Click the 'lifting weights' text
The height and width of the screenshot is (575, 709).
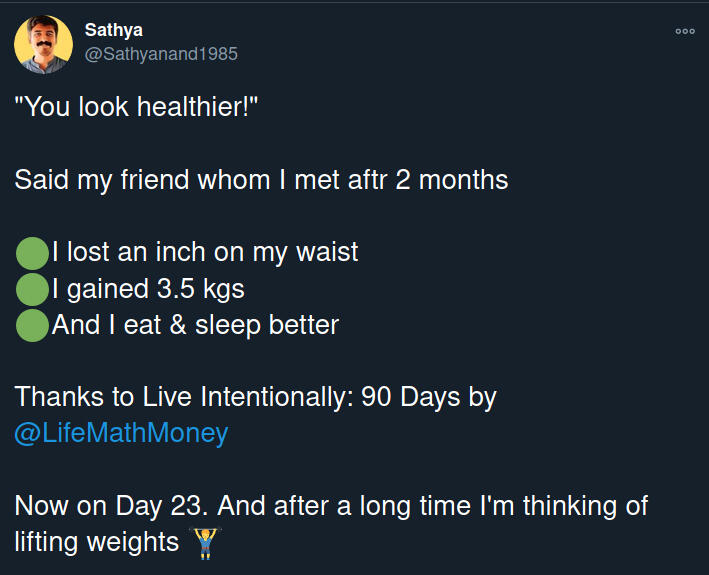pyautogui.click(x=96, y=542)
